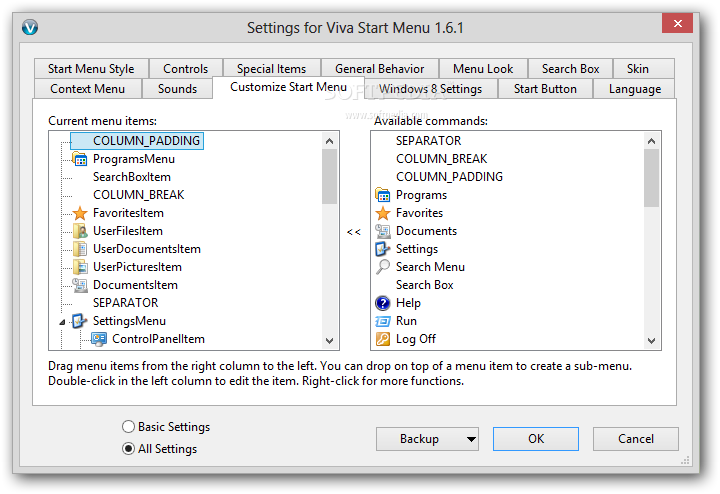The height and width of the screenshot is (494, 720).
Task: Click the Documents icon in available commands
Action: click(x=382, y=231)
